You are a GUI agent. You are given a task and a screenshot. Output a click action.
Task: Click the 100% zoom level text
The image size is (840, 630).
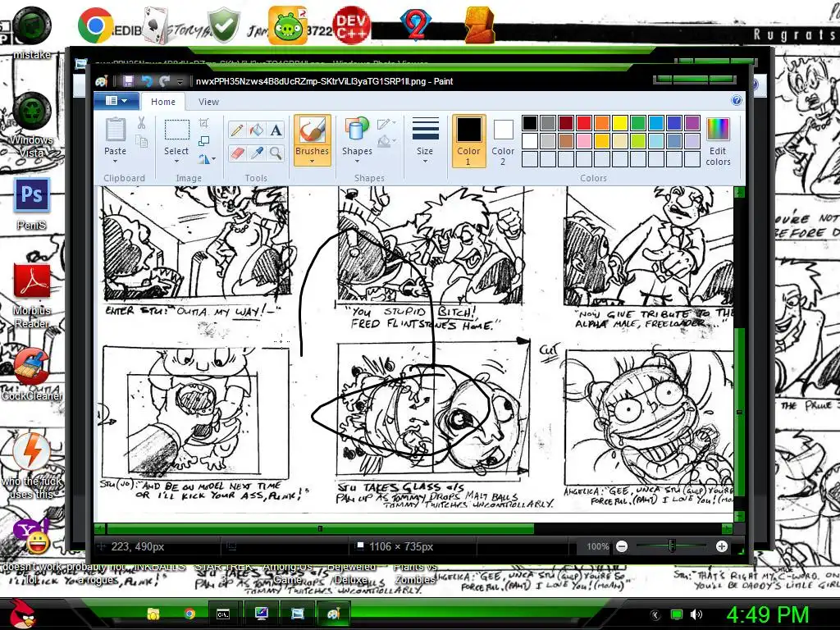coord(597,546)
